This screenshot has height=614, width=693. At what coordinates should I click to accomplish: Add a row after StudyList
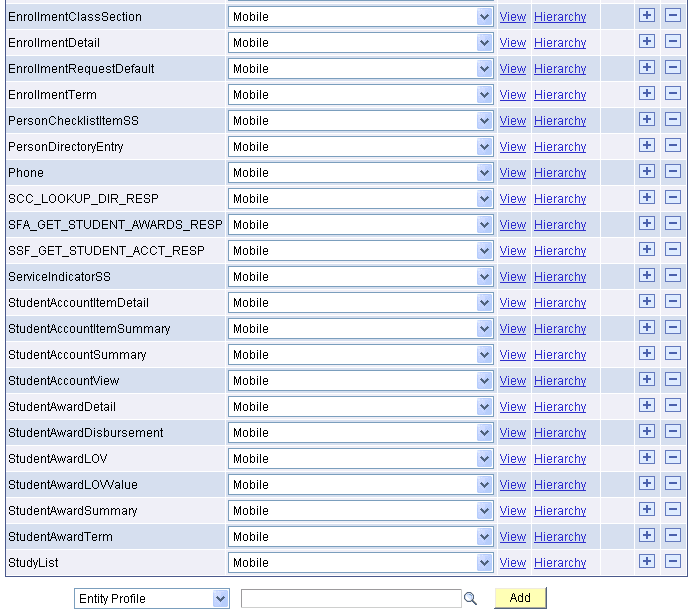click(x=647, y=561)
